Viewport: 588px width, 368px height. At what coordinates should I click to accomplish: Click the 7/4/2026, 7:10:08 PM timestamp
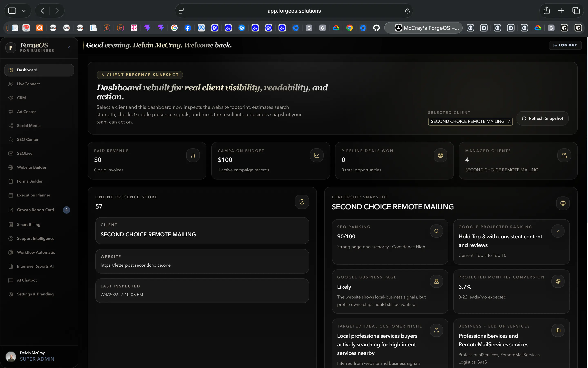(122, 295)
